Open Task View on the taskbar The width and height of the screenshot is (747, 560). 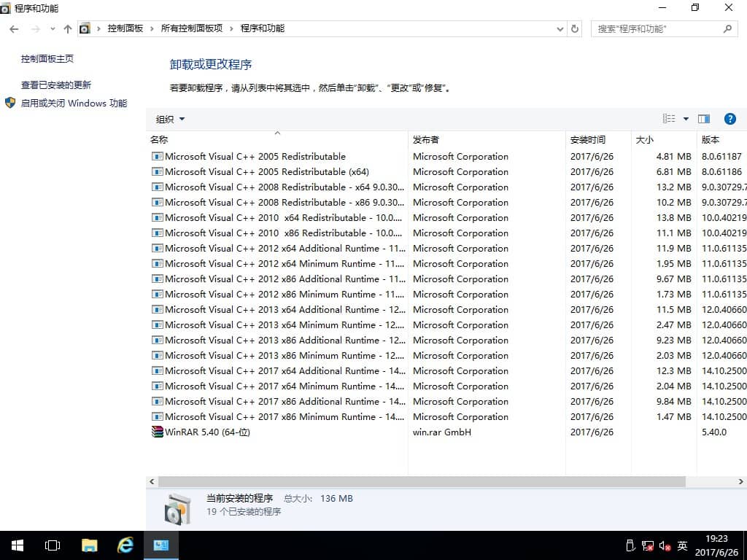click(53, 545)
